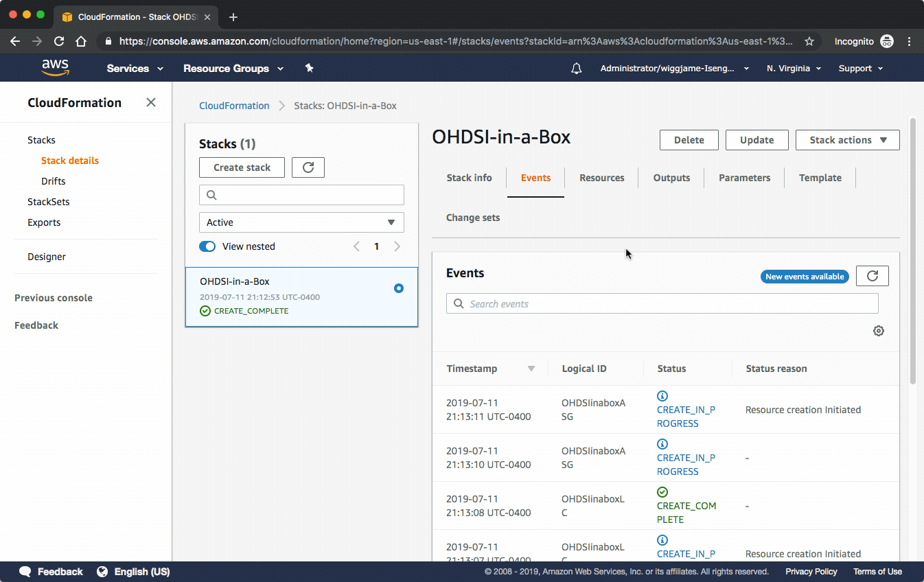Open a new browser tab

[233, 17]
